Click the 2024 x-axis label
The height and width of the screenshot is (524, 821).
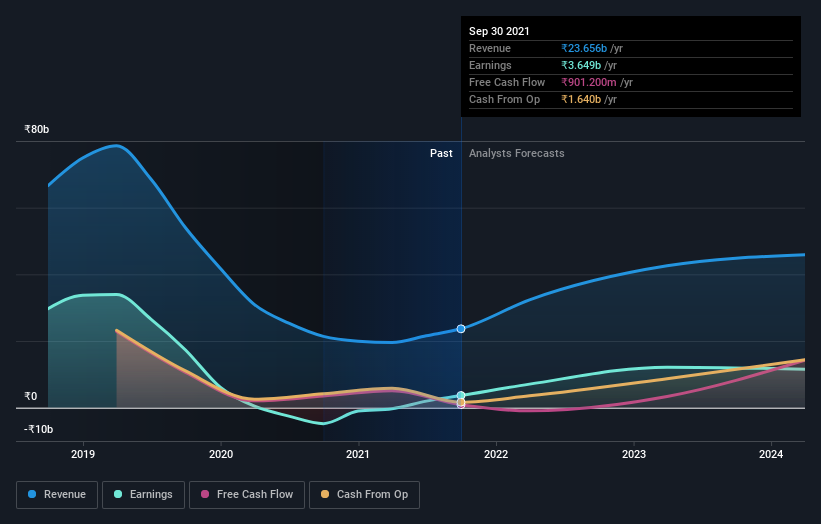(x=771, y=454)
